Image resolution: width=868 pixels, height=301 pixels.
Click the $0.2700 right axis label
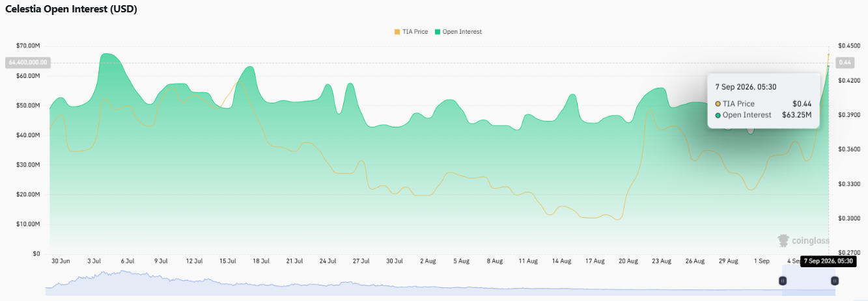click(848, 253)
